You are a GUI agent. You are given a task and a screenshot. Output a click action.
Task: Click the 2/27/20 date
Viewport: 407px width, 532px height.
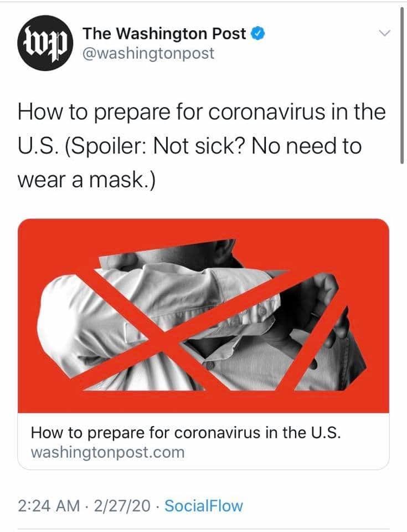coord(122,505)
